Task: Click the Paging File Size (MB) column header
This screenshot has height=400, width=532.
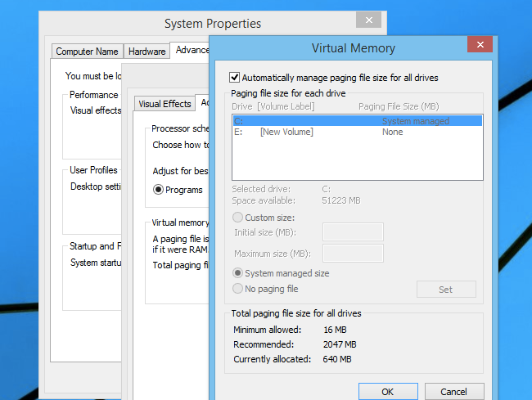Action: pos(399,106)
